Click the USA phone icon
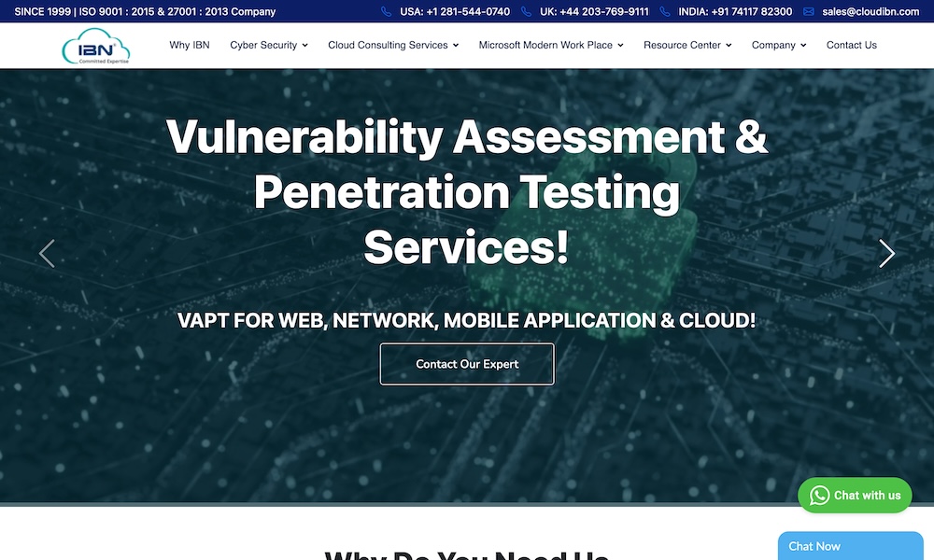The height and width of the screenshot is (560, 934). [x=387, y=12]
